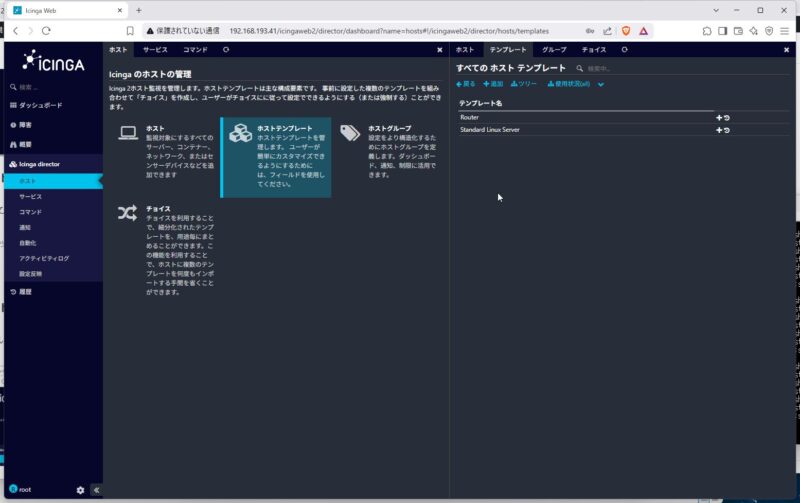Viewport: 800px width, 503px height.
Task: Click the sidebar search field
Action: (53, 87)
